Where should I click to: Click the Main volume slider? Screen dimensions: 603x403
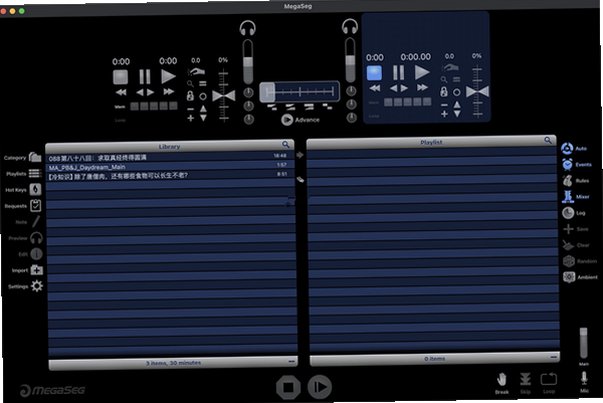(583, 343)
